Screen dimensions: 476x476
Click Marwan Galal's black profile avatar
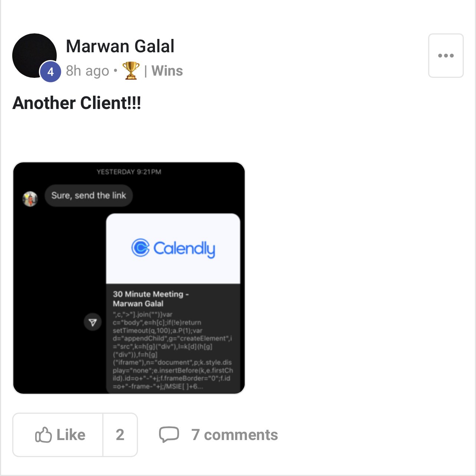(34, 56)
